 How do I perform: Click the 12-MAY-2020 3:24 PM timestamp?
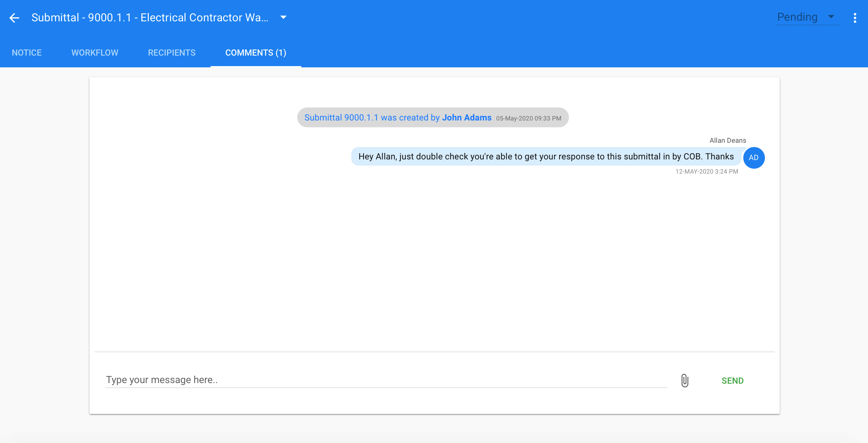pos(707,171)
